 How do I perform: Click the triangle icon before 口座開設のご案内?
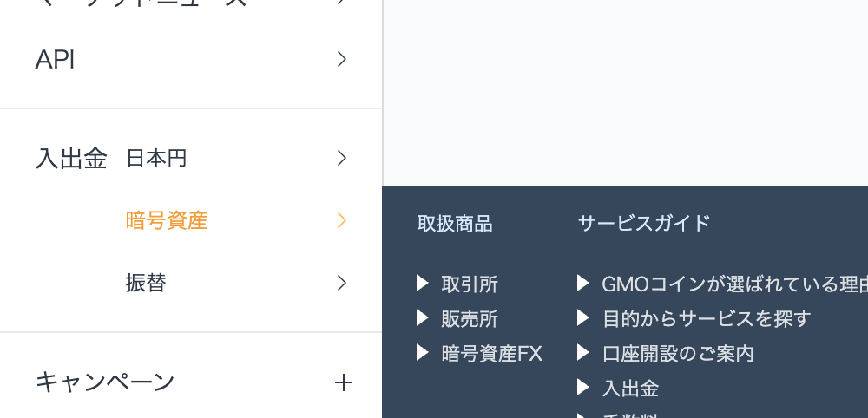[583, 353]
